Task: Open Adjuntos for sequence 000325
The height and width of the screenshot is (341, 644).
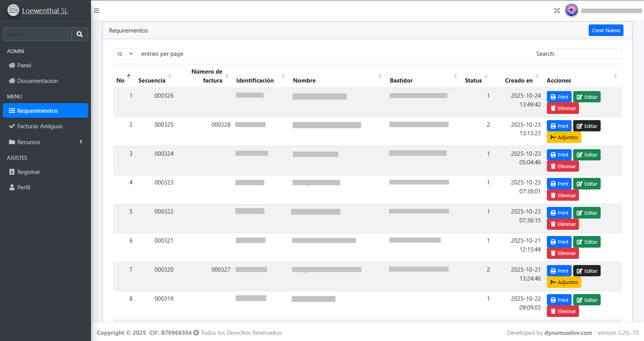Action: 563,137
